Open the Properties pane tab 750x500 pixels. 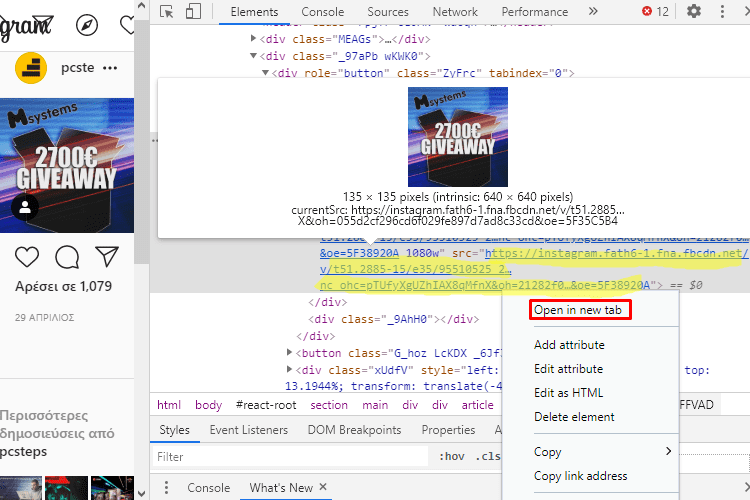pos(448,430)
